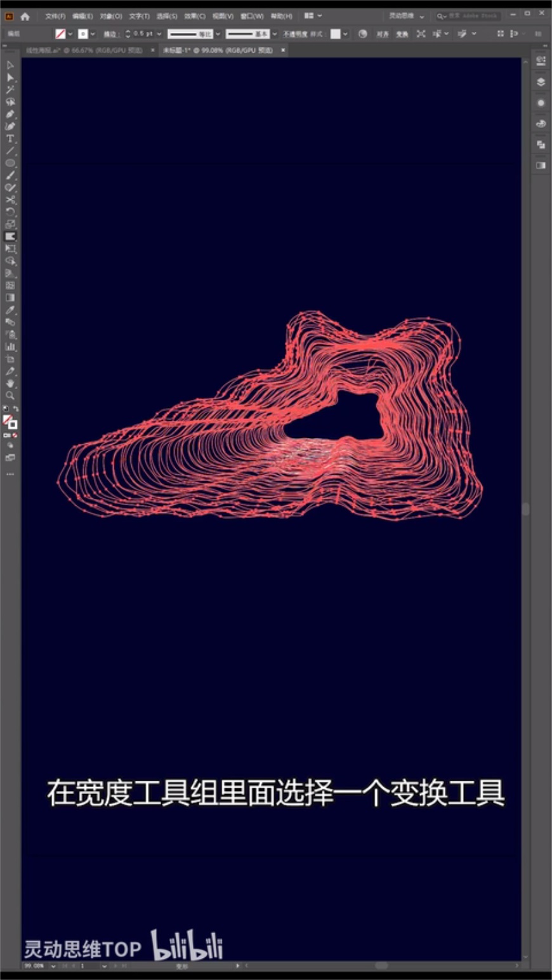
Task: Swap fill and stroke colors
Action: 16,409
